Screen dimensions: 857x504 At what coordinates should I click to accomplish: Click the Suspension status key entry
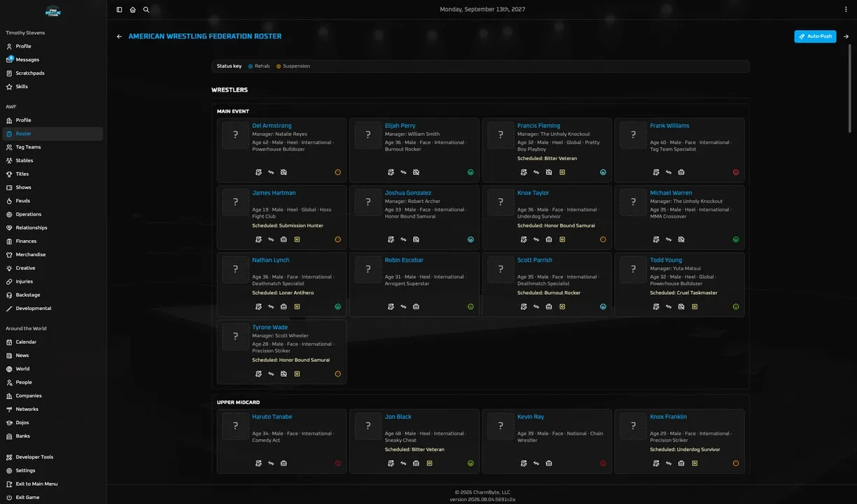pos(293,66)
